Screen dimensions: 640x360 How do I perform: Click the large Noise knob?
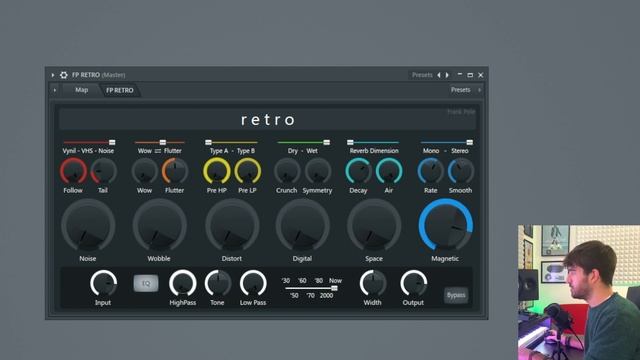[88, 225]
